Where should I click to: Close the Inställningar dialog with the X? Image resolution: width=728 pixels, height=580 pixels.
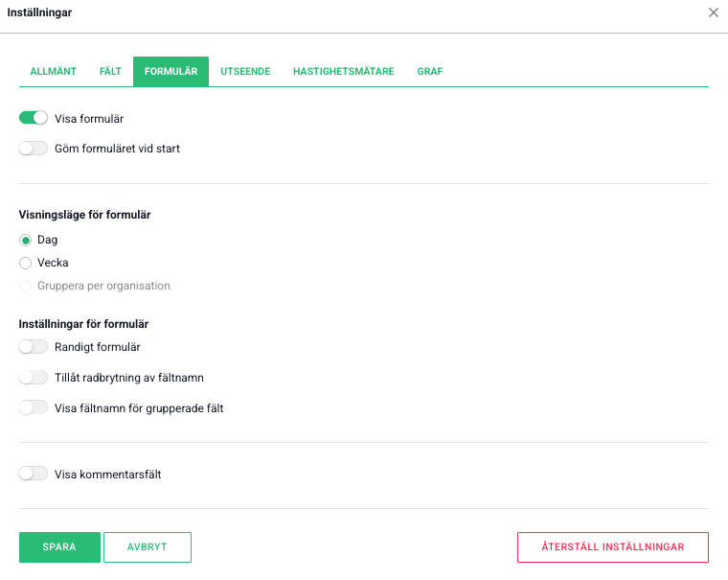click(x=713, y=12)
